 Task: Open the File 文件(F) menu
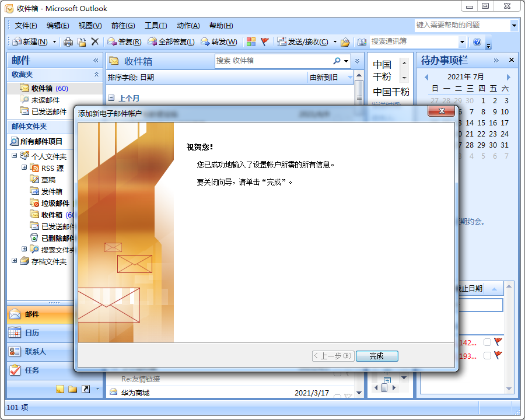(x=26, y=26)
